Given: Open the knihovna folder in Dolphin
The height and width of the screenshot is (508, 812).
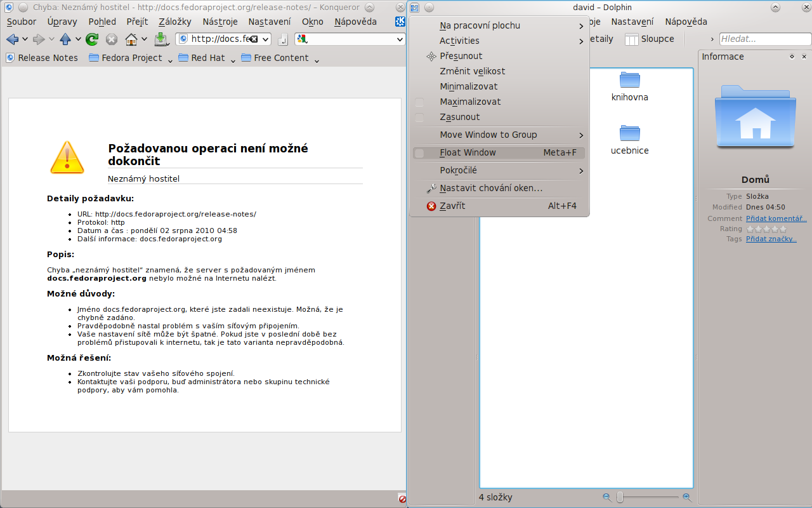Looking at the screenshot, I should 630,87.
